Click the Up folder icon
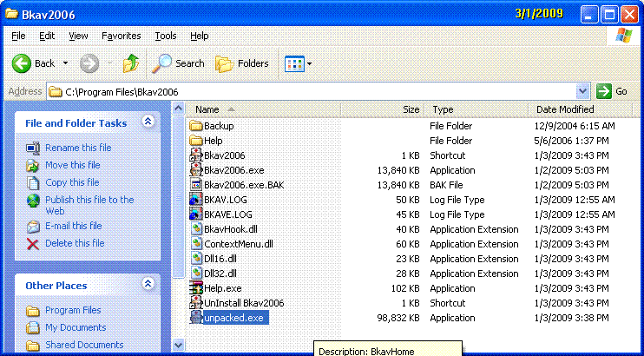The height and width of the screenshot is (356, 644). 131,63
